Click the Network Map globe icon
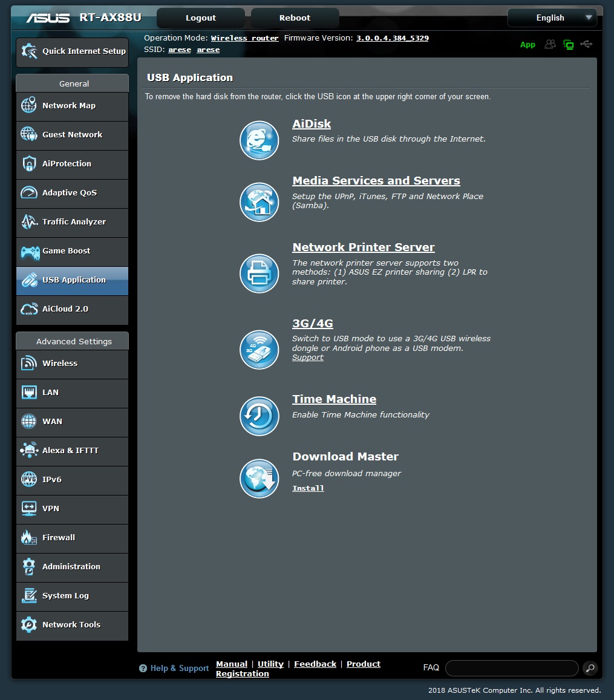The image size is (614, 700). click(x=29, y=105)
